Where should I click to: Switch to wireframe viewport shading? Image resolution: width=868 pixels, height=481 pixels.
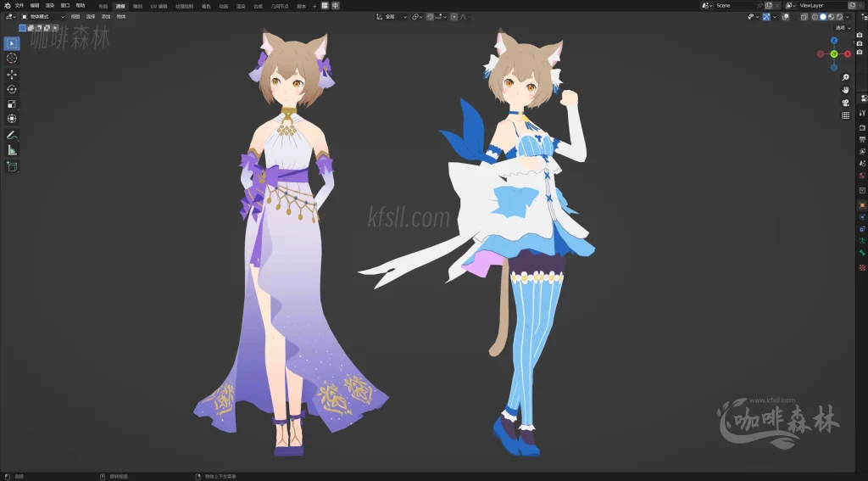click(815, 17)
